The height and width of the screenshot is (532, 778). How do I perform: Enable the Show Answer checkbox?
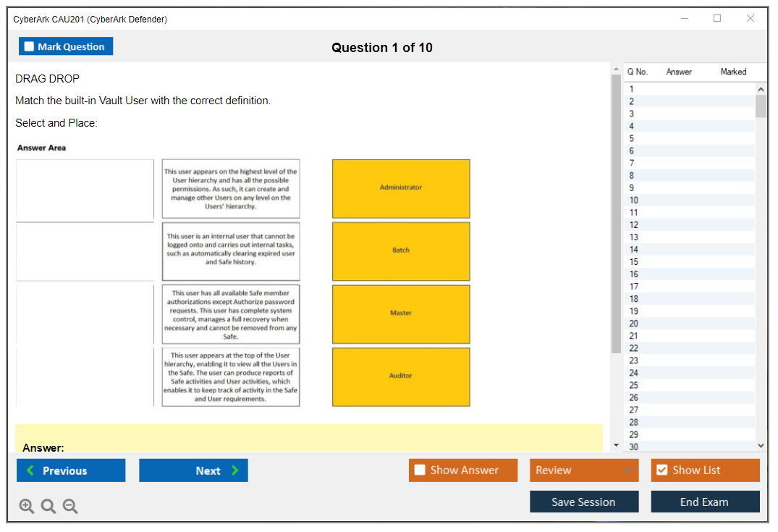(420, 470)
